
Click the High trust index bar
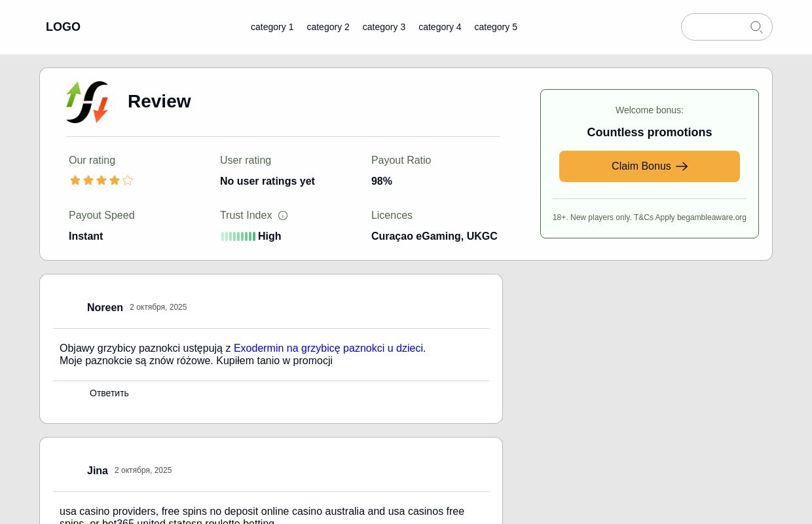[x=238, y=236]
